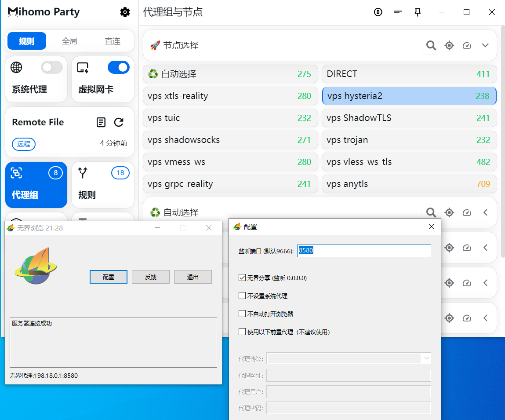Close the 配置 dialog
The height and width of the screenshot is (420, 505).
coord(432,226)
